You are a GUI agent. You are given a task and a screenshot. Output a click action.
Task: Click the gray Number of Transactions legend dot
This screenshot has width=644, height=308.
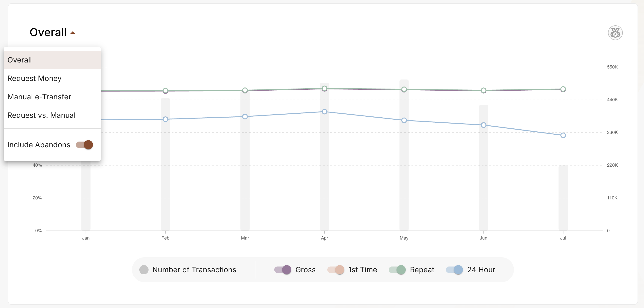pos(144,270)
